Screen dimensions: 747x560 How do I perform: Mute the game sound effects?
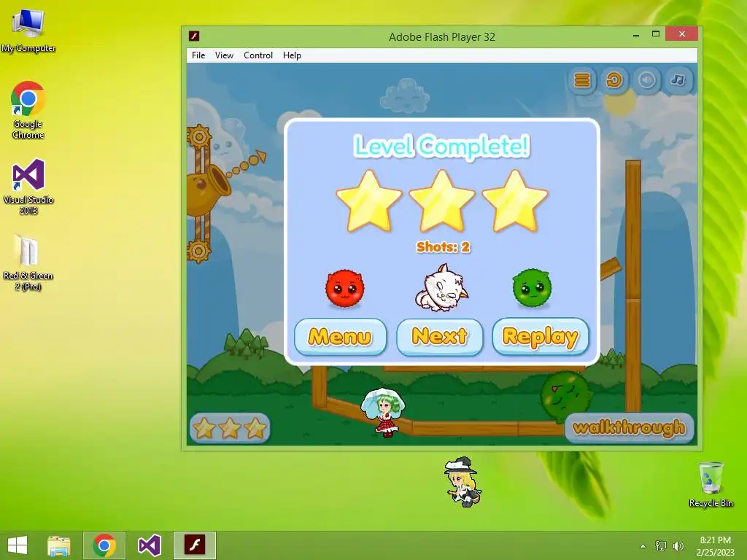pyautogui.click(x=646, y=80)
